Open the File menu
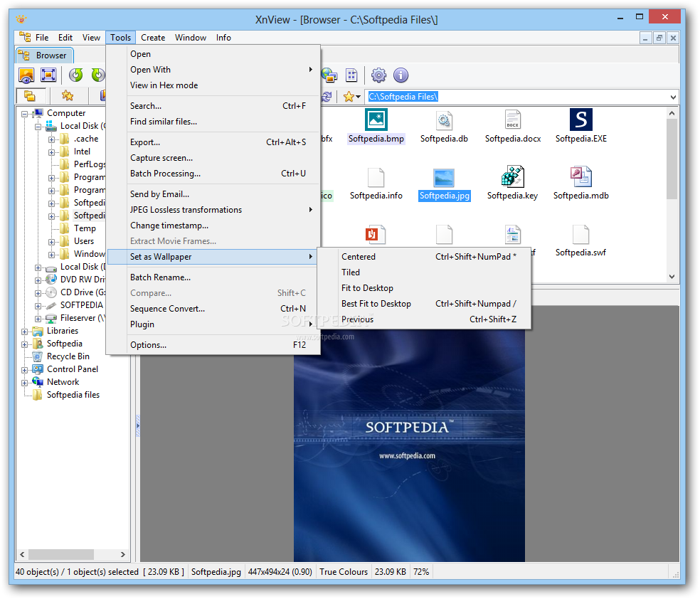Image resolution: width=700 pixels, height=599 pixels. click(42, 38)
